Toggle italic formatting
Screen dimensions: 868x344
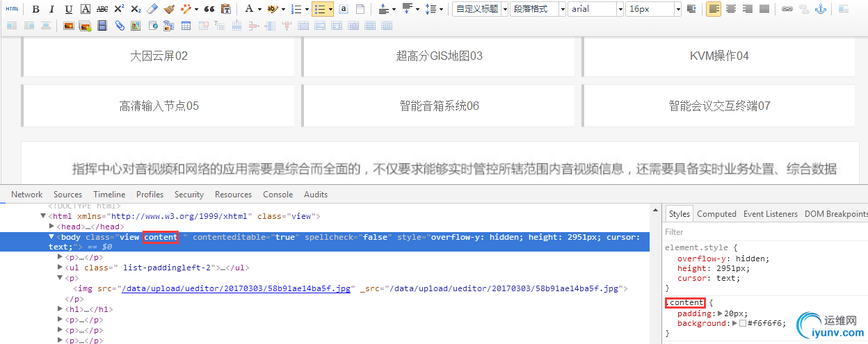pos(52,9)
